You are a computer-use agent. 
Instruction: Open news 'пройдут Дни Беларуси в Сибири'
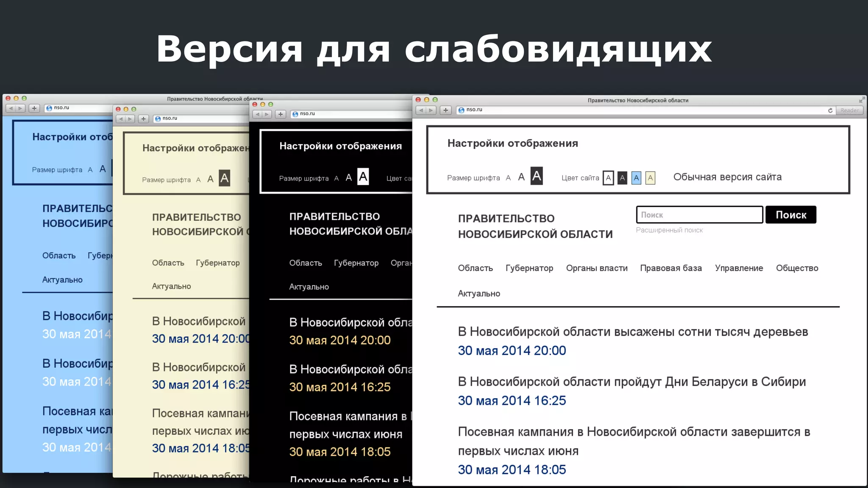click(x=632, y=382)
